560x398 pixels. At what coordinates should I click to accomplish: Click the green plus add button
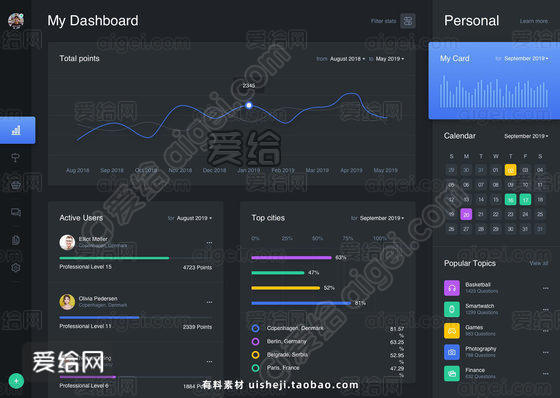tap(16, 381)
